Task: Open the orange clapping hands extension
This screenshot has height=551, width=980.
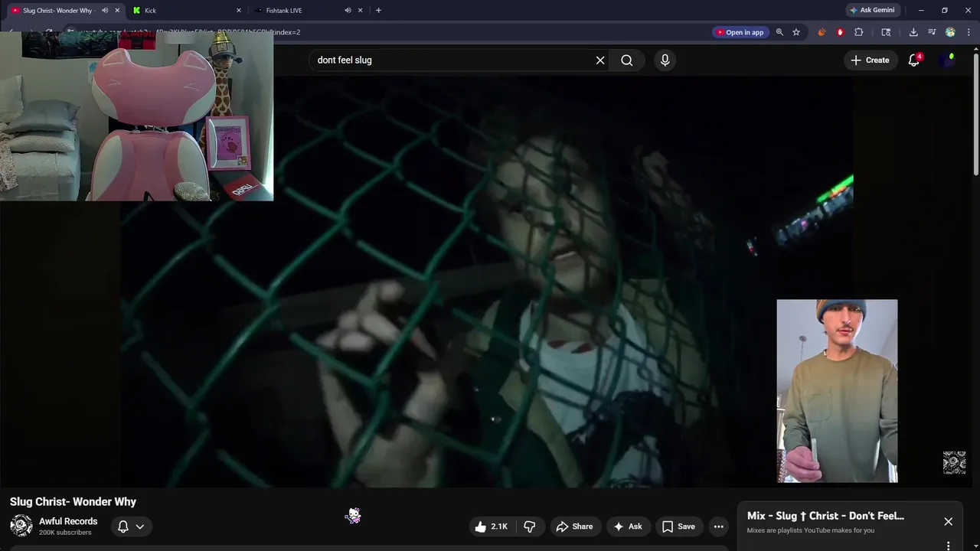Action: pos(822,32)
